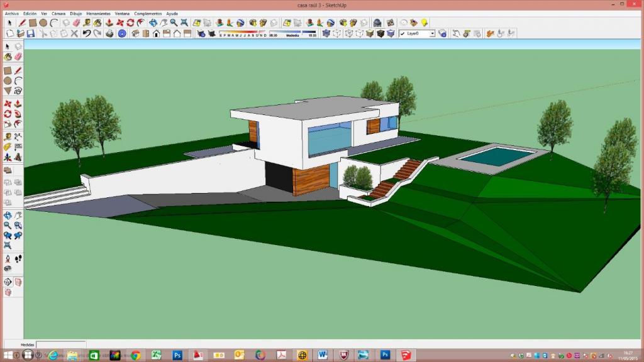644x362 pixels.
Task: Open the Layer0 layer dropdown
Action: pos(416,33)
